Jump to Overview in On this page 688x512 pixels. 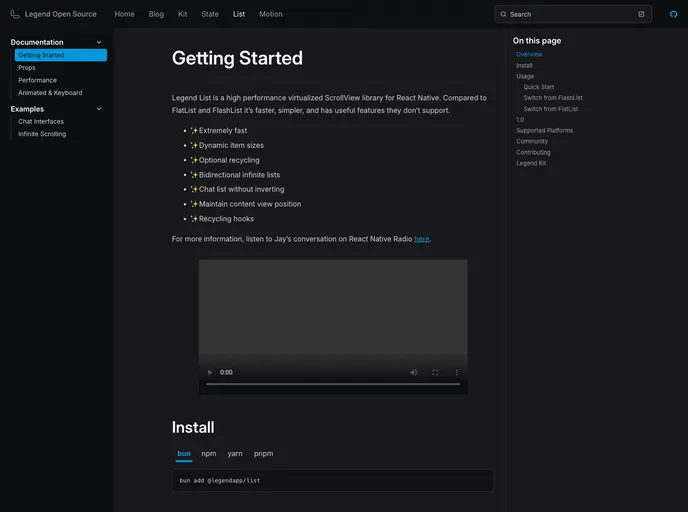pos(529,54)
